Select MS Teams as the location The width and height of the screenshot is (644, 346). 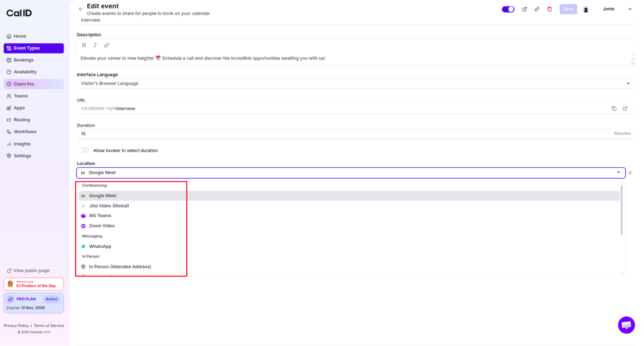[x=349, y=216]
